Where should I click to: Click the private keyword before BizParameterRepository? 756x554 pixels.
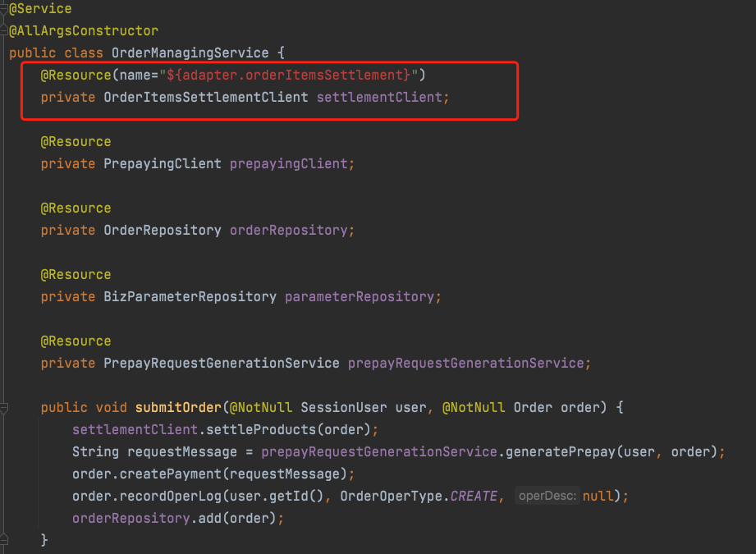point(68,297)
